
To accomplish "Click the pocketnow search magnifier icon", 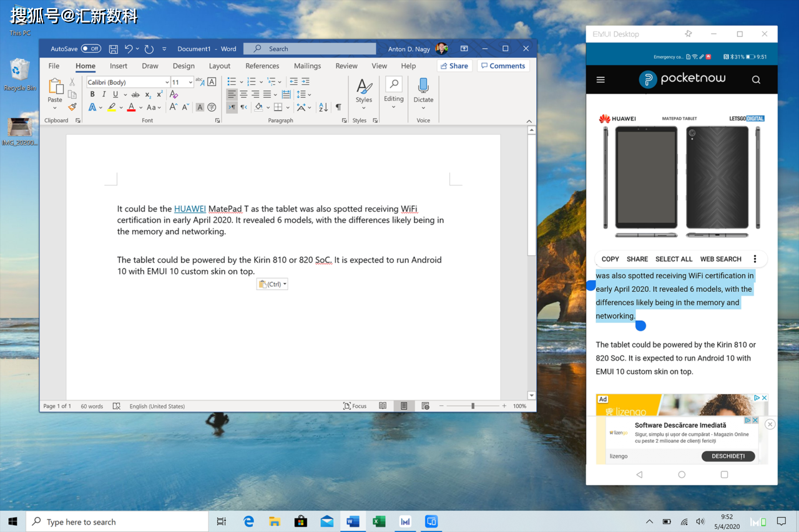I will [x=756, y=80].
